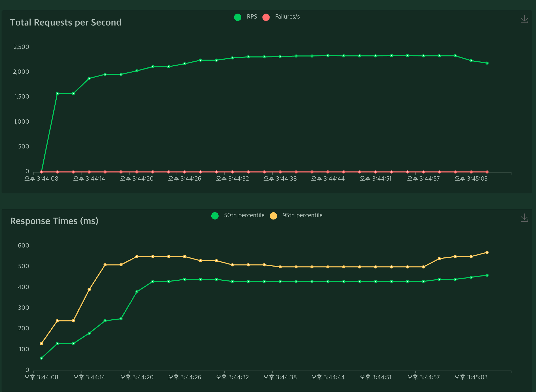This screenshot has width=536, height=392.
Task: Click the green RPS legend circle
Action: point(238,17)
